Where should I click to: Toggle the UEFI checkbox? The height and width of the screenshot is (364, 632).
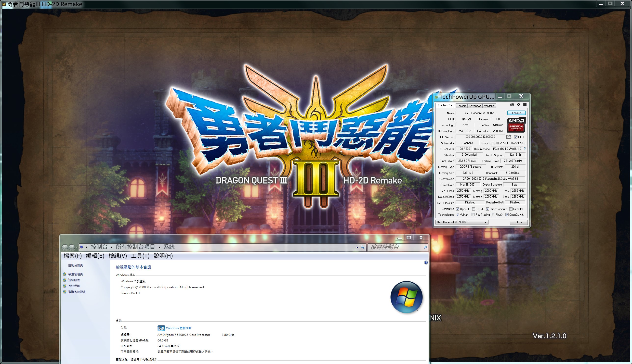[x=516, y=137]
